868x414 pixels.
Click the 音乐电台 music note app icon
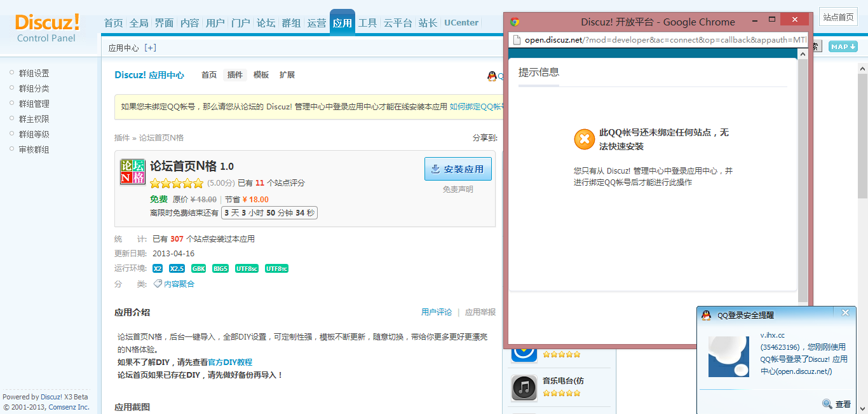point(524,387)
